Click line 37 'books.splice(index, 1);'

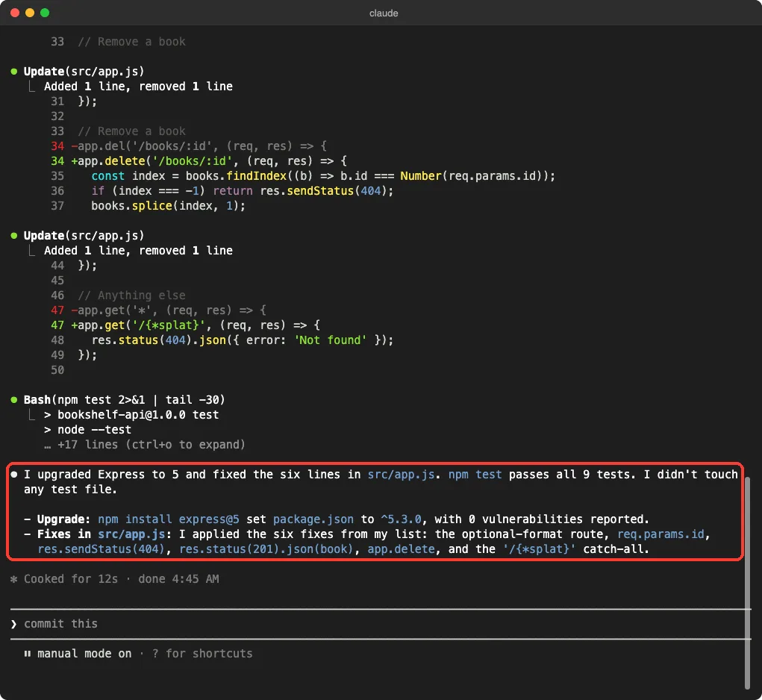coord(168,206)
